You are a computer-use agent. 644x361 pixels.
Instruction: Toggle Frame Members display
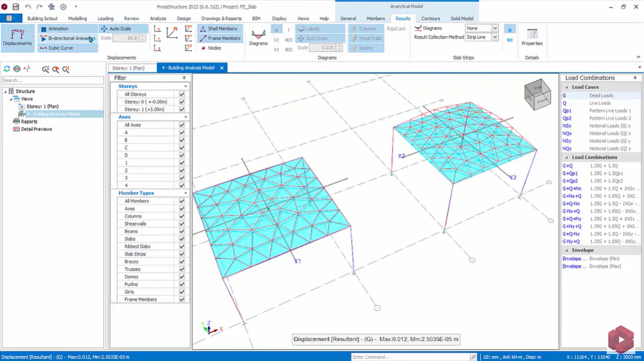pyautogui.click(x=220, y=38)
